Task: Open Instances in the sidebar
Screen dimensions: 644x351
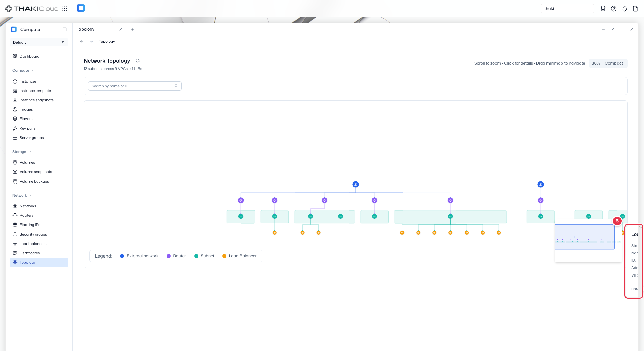Action: (x=39, y=81)
